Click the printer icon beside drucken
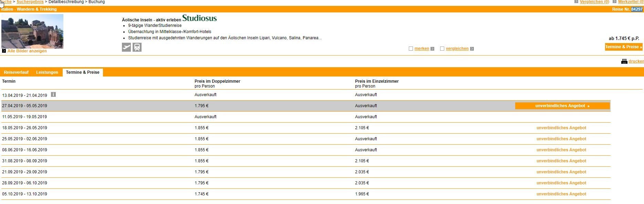 coord(624,61)
